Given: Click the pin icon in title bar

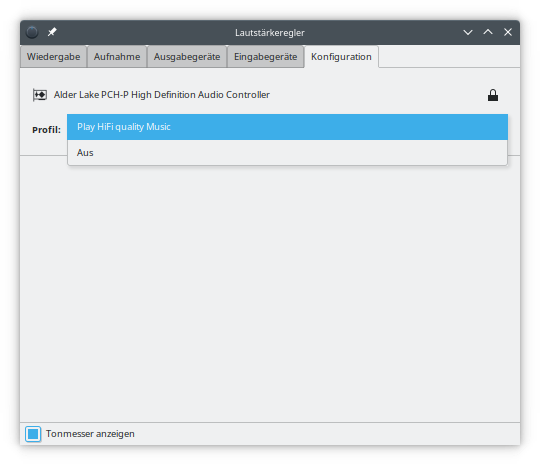Looking at the screenshot, I should [52, 32].
